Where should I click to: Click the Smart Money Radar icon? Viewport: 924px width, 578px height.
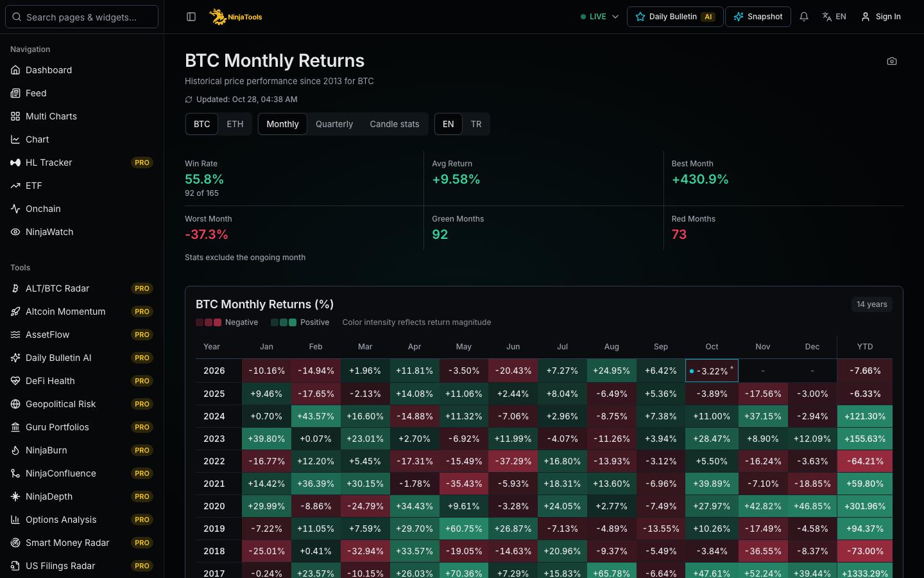tap(15, 543)
